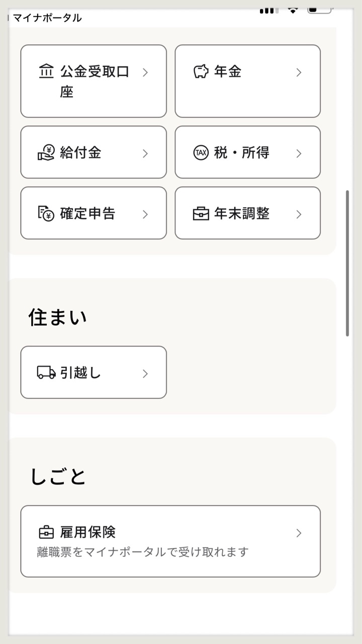Image resolution: width=362 pixels, height=644 pixels.
Task: Tap the battery indicator in status bar
Action: [x=320, y=9]
